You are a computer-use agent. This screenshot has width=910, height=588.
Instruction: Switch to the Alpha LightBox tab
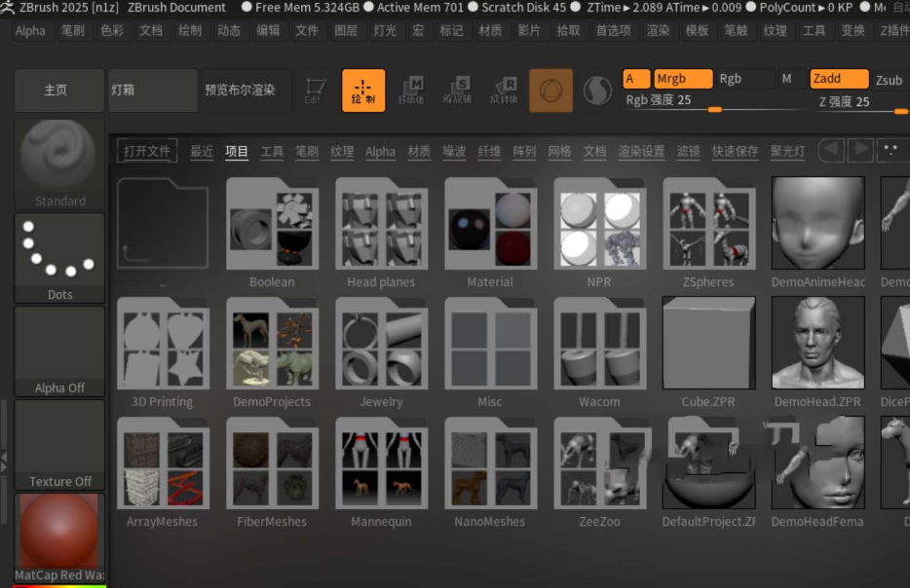(380, 151)
